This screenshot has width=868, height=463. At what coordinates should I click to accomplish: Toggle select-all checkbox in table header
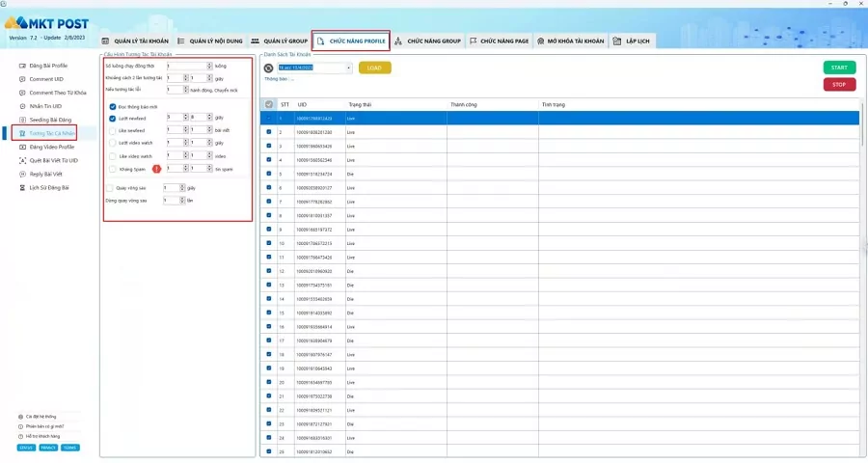pyautogui.click(x=269, y=104)
